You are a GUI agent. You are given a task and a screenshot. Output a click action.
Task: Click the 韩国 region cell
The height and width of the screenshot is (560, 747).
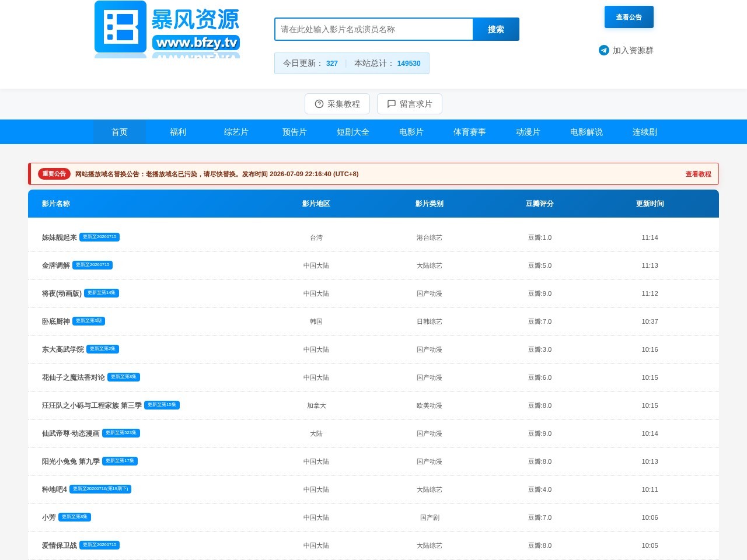(x=316, y=321)
